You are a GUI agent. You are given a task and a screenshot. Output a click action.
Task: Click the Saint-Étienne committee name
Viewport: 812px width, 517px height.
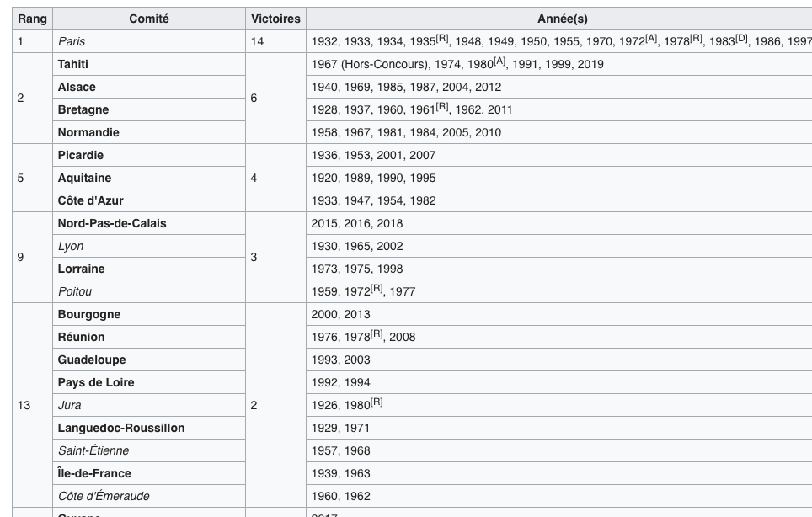point(93,450)
